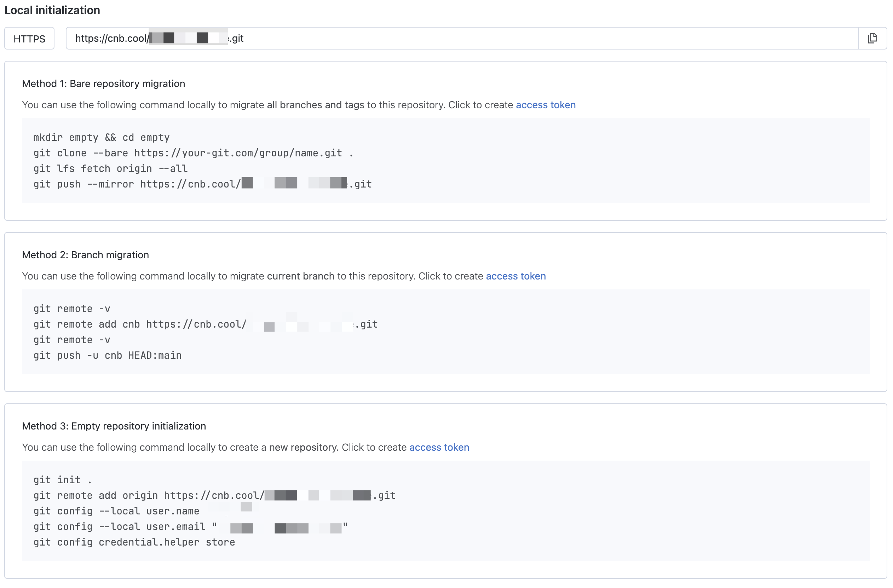Open access token link in Method 1
893x588 pixels.
pyautogui.click(x=546, y=105)
